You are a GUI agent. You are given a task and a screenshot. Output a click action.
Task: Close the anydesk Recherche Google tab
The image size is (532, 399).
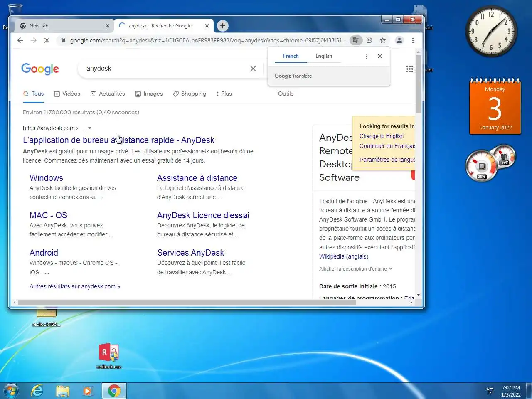[207, 26]
